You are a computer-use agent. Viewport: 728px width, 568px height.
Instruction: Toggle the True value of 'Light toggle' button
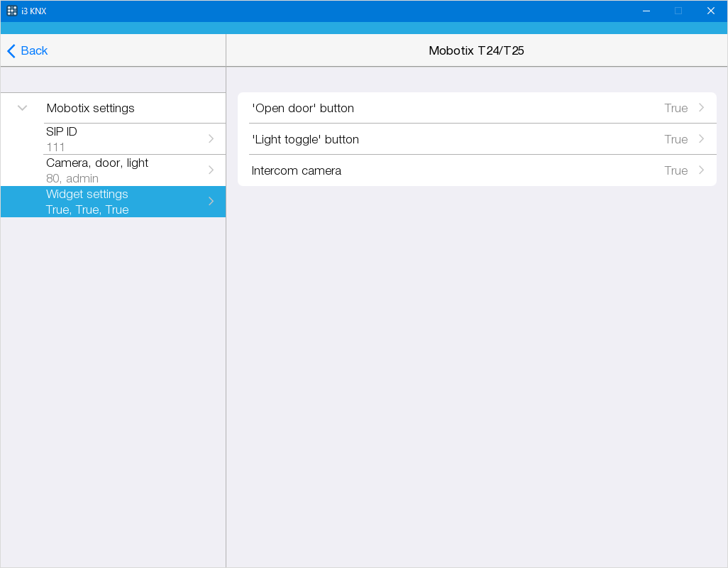[x=675, y=139]
